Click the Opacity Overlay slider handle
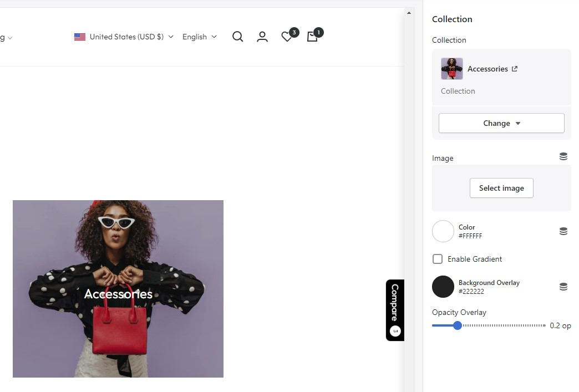 457,325
